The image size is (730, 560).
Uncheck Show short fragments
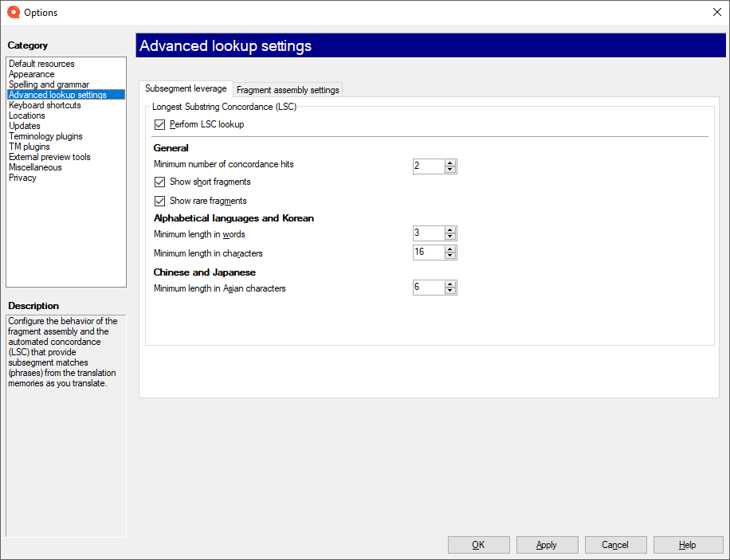coord(159,182)
